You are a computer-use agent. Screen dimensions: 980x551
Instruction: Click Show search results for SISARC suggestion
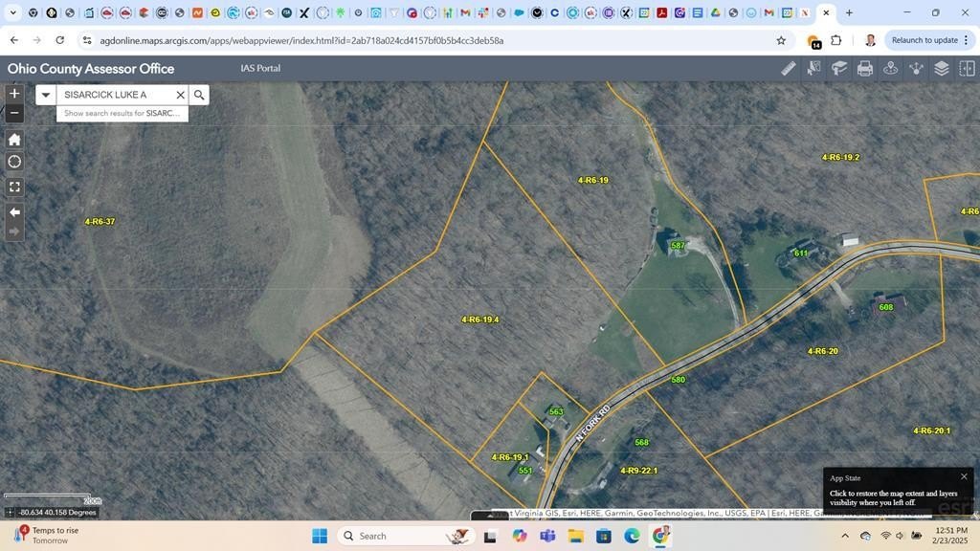(122, 113)
